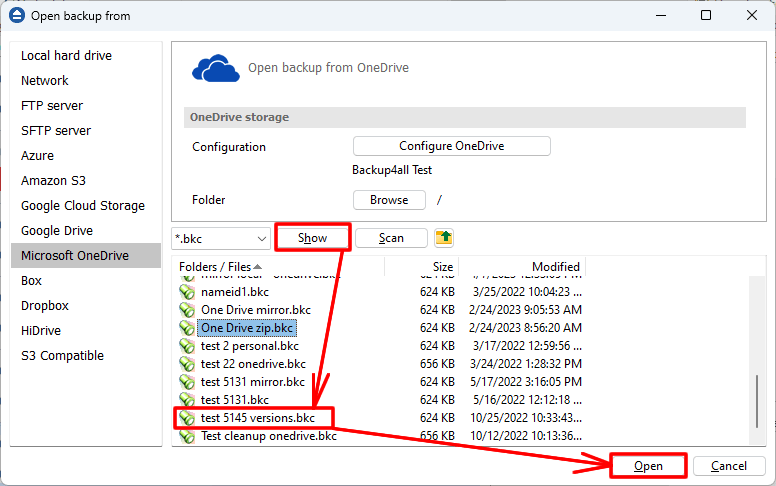Viewport: 776px width, 486px height.
Task: Select test 5145 versions.bkc file
Action: pyautogui.click(x=257, y=418)
